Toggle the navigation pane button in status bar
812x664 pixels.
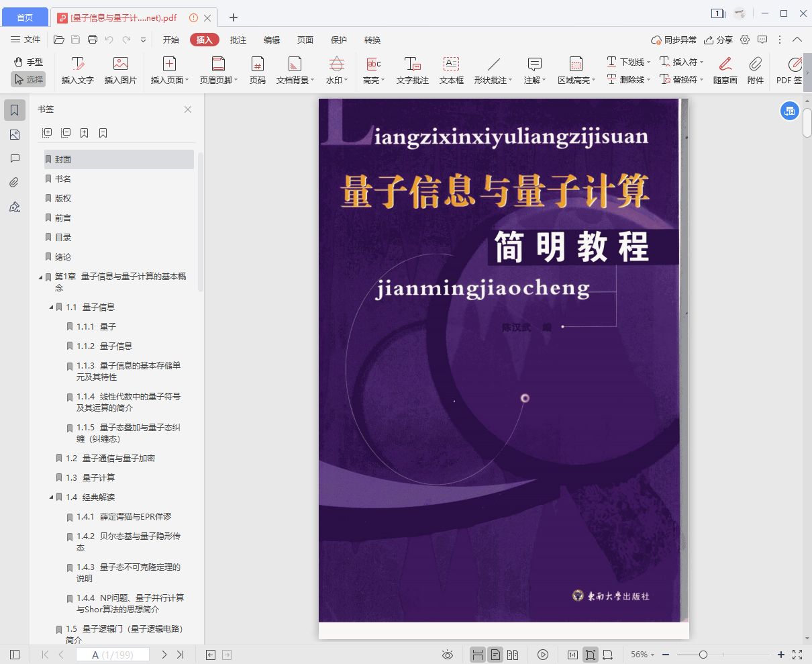coord(15,655)
